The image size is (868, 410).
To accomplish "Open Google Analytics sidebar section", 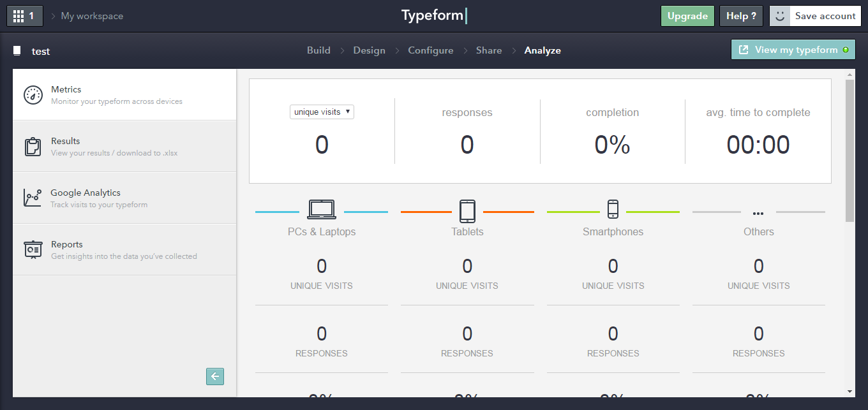I will tap(124, 198).
